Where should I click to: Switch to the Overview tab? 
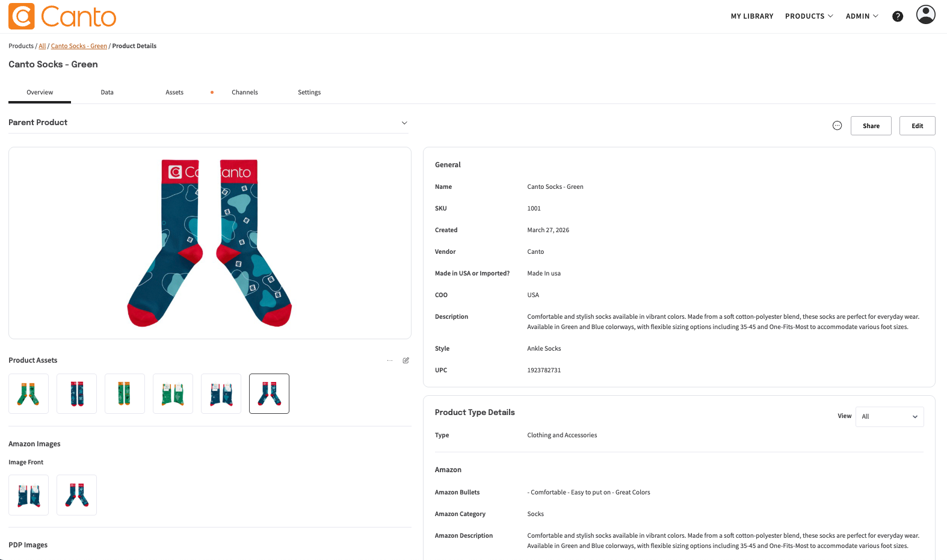click(40, 92)
